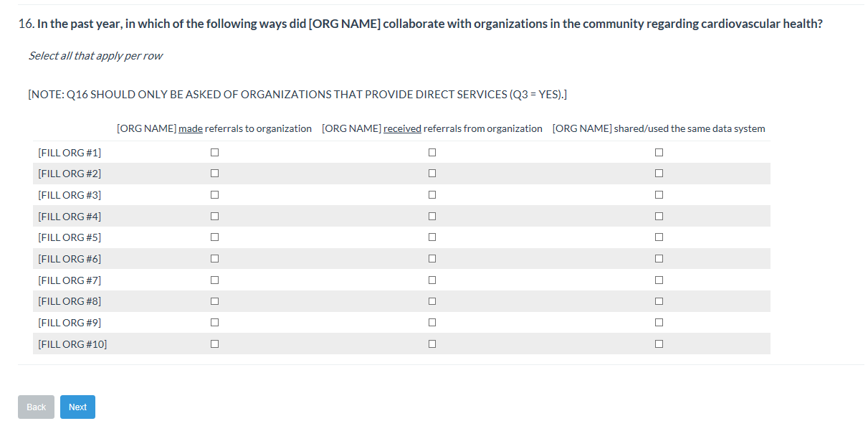Tick received referrals for ORG #5
The height and width of the screenshot is (426, 868).
pyautogui.click(x=432, y=237)
